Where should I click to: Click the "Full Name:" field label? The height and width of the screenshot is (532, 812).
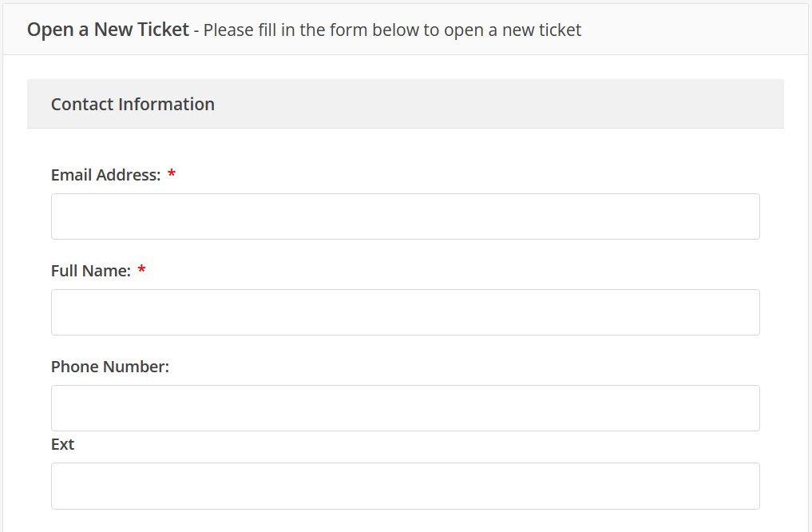tap(90, 271)
